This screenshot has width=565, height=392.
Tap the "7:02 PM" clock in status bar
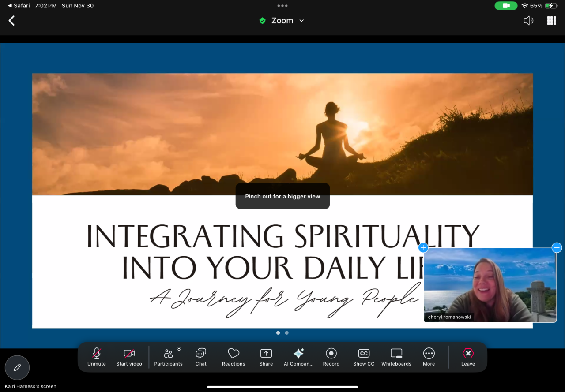pyautogui.click(x=45, y=6)
